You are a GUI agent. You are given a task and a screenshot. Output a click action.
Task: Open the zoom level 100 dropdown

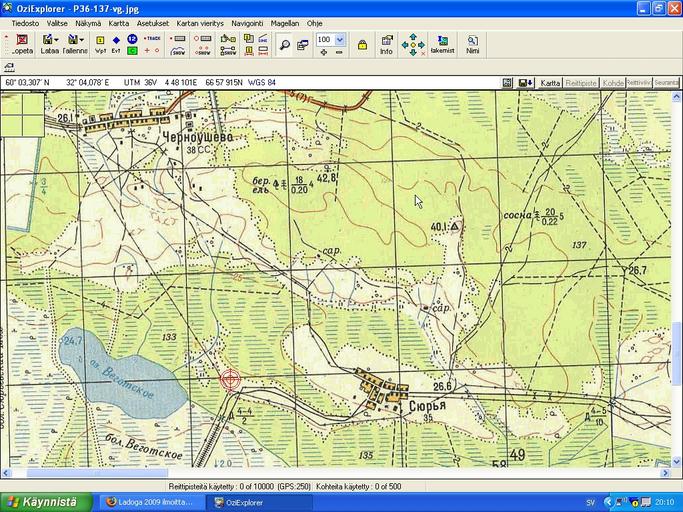tap(340, 40)
